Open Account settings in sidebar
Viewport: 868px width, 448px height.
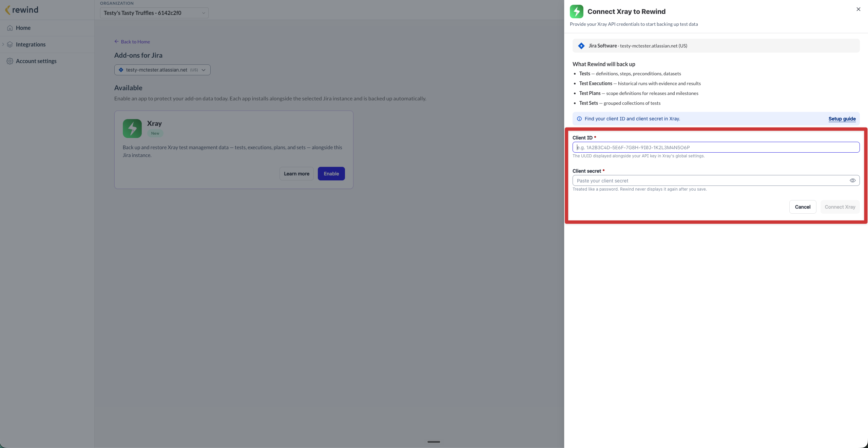(x=47, y=61)
